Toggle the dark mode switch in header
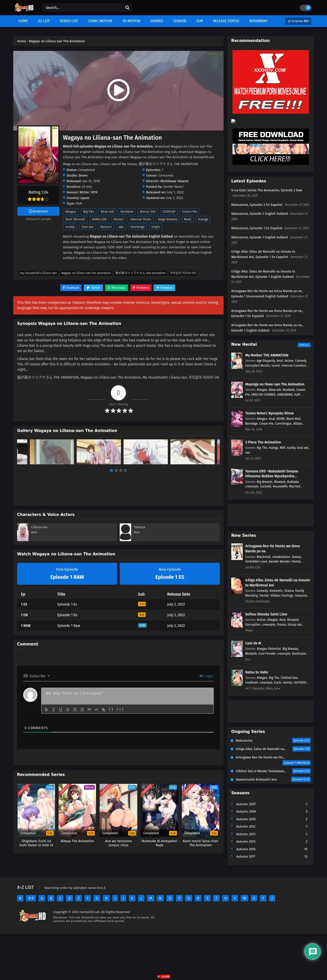Image resolution: width=327 pixels, height=980 pixels. click(305, 8)
